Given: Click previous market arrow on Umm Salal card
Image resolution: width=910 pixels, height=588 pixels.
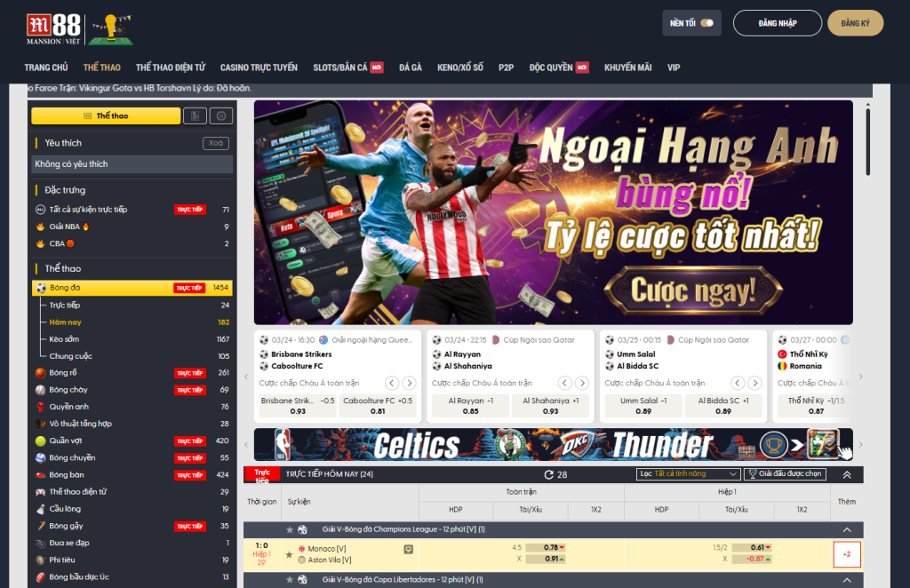Looking at the screenshot, I should (x=738, y=383).
